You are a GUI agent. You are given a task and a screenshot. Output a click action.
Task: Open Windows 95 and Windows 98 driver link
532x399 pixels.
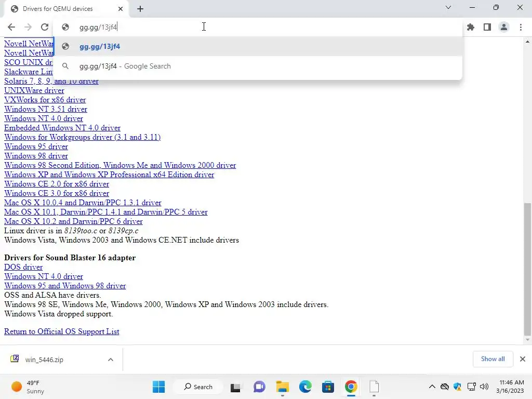tap(65, 286)
